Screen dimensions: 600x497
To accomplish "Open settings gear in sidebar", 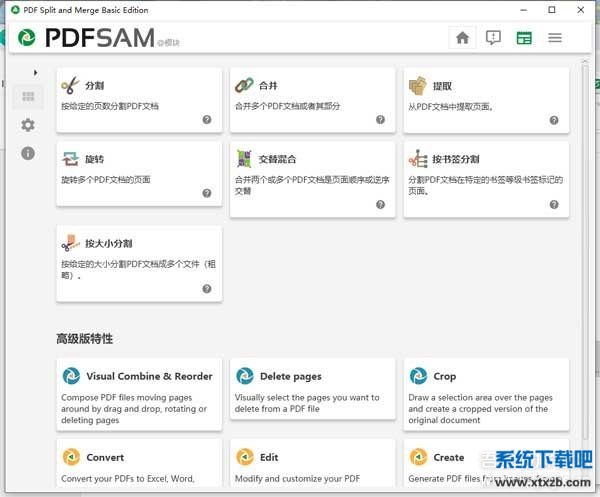I will click(28, 125).
